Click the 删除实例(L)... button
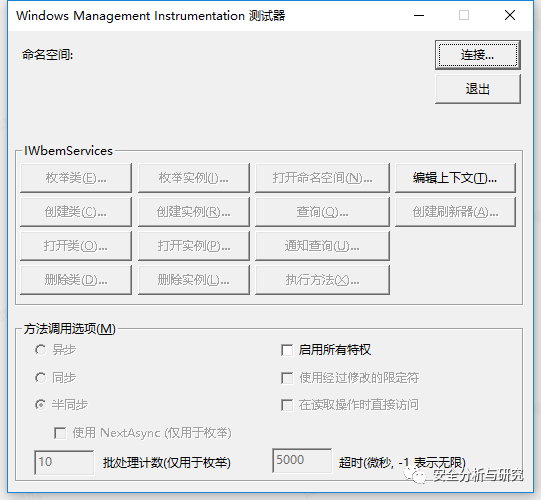 (194, 280)
